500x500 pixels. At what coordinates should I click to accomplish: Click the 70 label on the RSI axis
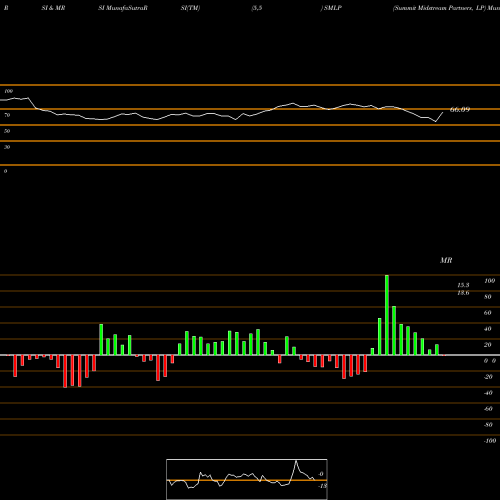[x=7, y=115]
